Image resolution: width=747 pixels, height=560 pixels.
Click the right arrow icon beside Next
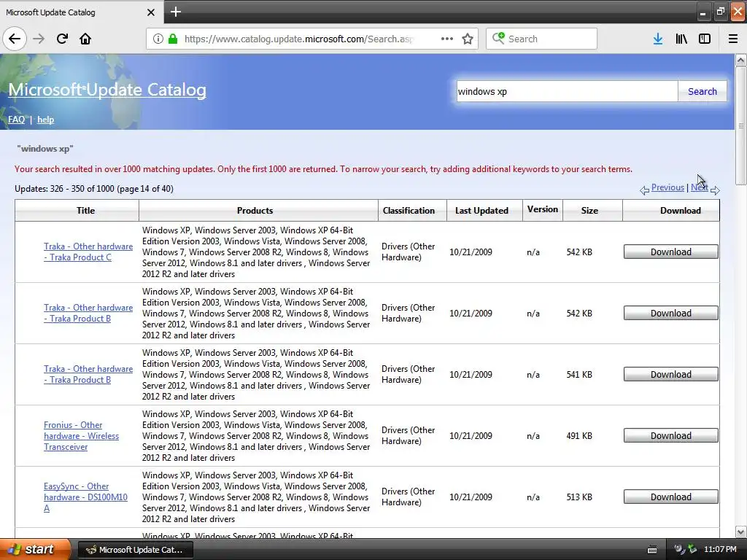[715, 190]
